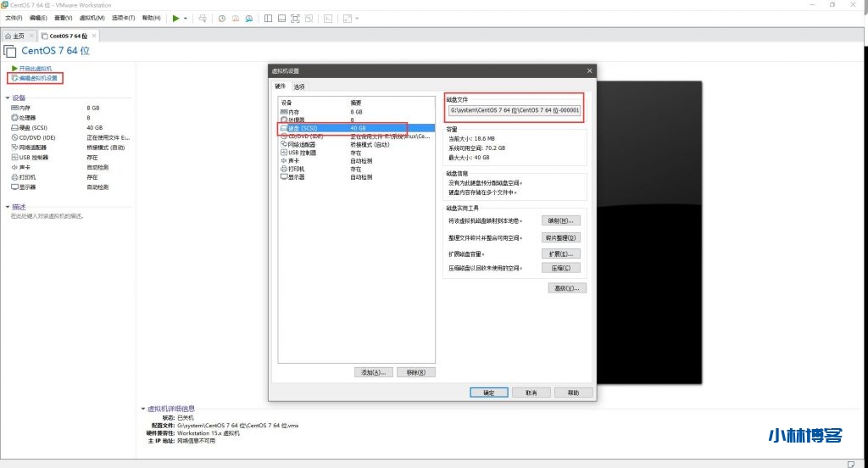Collapse the 描述 section expander
This screenshot has height=468, width=868.
[x=8, y=207]
